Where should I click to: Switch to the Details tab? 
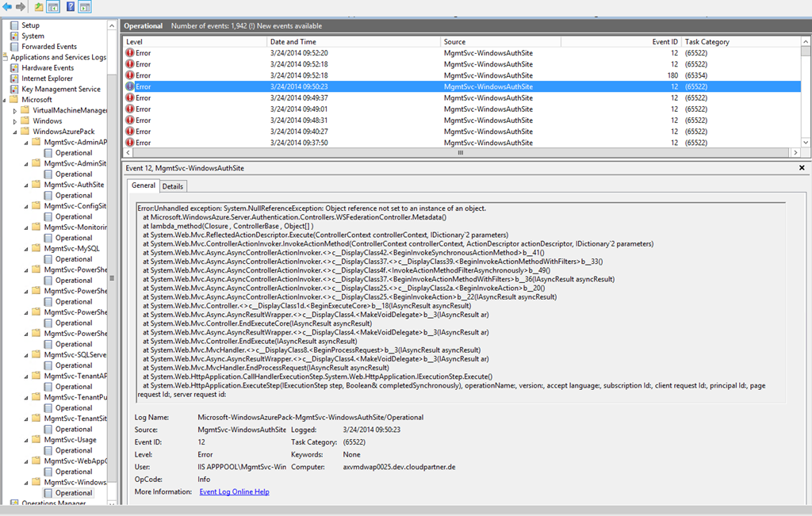173,186
